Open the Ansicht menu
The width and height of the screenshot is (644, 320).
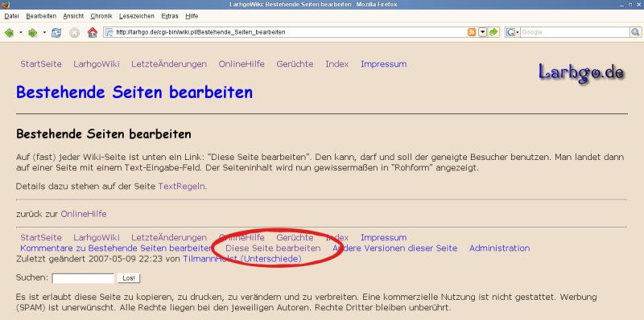(73, 16)
